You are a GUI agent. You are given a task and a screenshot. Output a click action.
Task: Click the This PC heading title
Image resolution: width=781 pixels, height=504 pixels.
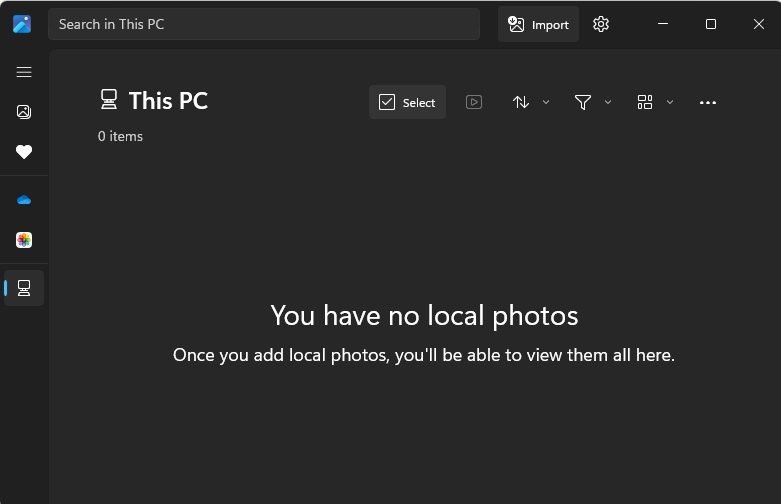pyautogui.click(x=168, y=100)
